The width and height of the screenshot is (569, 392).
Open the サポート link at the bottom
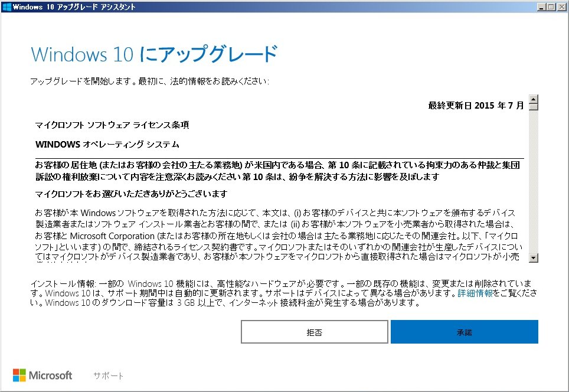(x=108, y=375)
